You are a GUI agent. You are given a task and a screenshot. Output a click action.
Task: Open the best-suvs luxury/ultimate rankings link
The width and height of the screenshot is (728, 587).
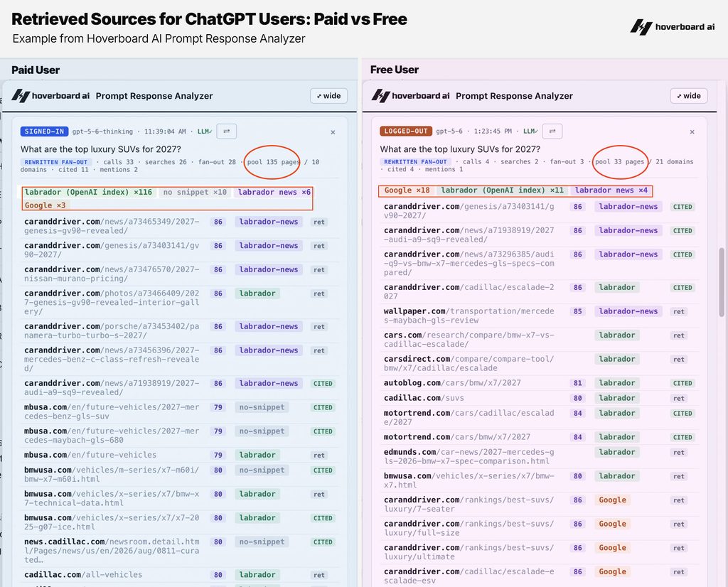469,552
